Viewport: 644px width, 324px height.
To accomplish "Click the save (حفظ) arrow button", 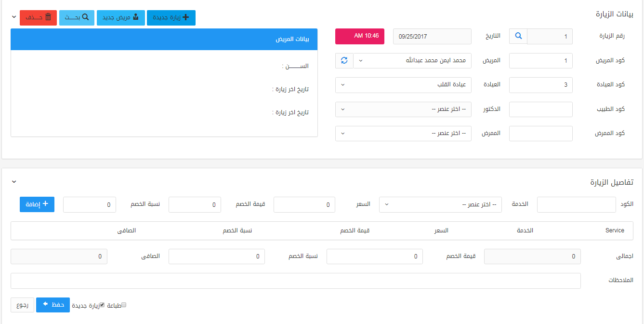I will tap(53, 305).
